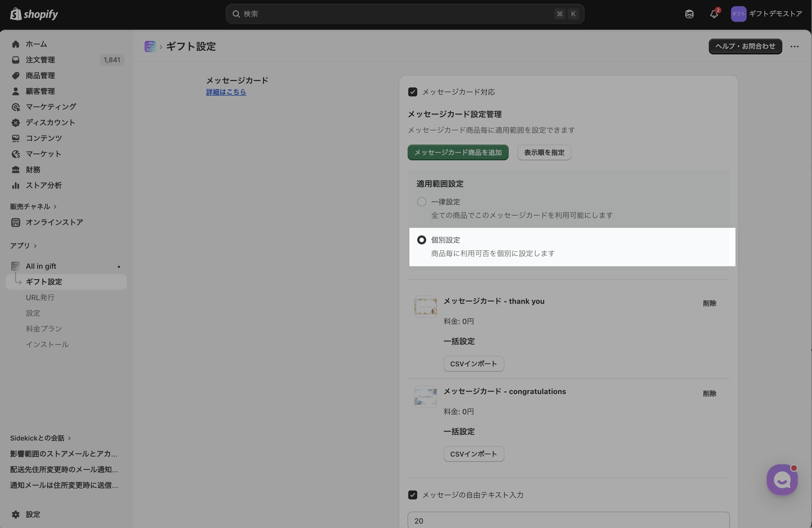Click the All in gift breadcrumb app icon
Image resolution: width=812 pixels, height=528 pixels.
click(x=150, y=47)
